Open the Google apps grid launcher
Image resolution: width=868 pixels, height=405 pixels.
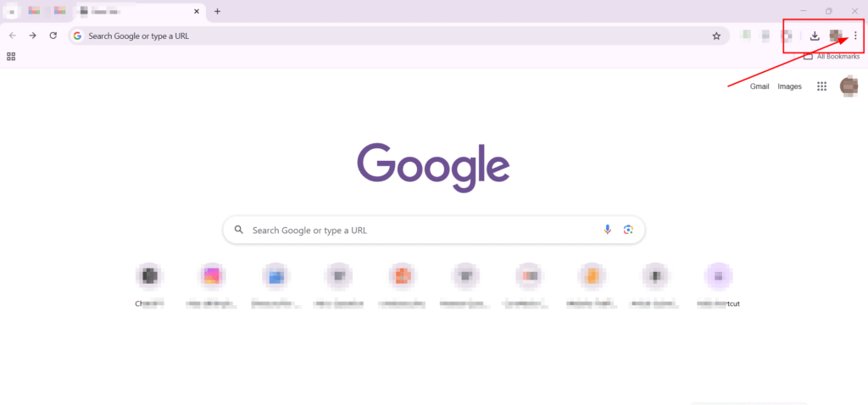click(821, 86)
